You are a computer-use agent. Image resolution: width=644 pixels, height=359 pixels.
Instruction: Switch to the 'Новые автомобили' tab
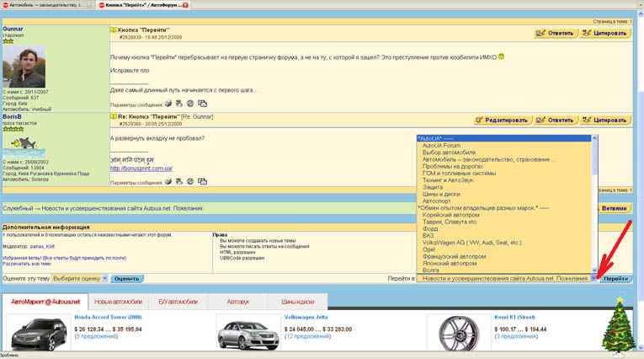(118, 302)
